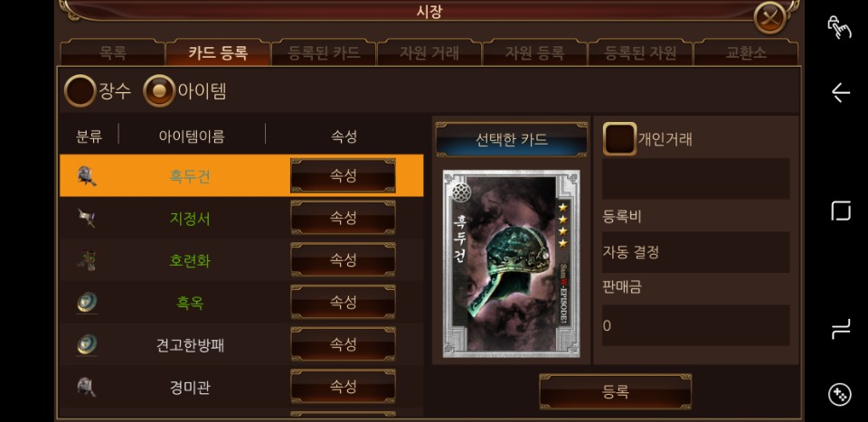Click the 판매금 input field showing 0
The image size is (868, 422).
[695, 325]
